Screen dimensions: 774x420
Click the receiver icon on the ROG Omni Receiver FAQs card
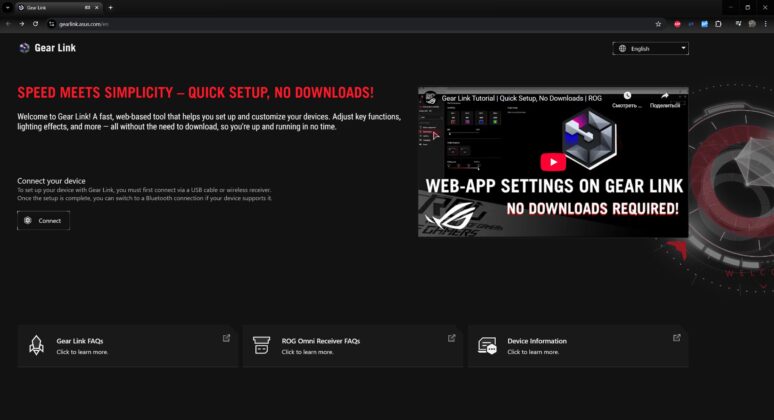point(262,345)
